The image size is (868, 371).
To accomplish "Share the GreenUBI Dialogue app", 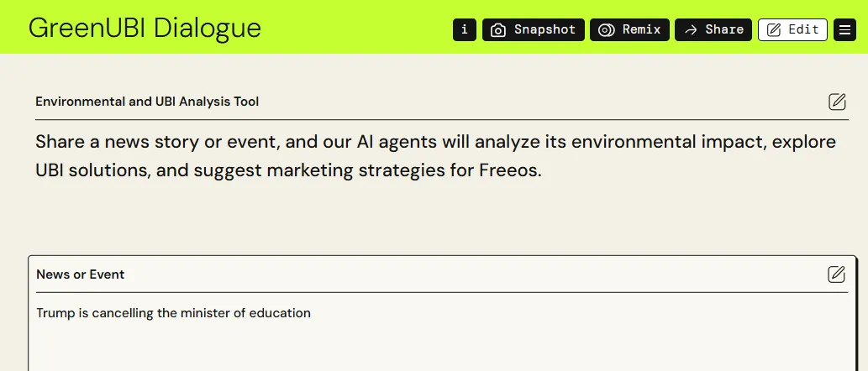I will click(x=713, y=30).
